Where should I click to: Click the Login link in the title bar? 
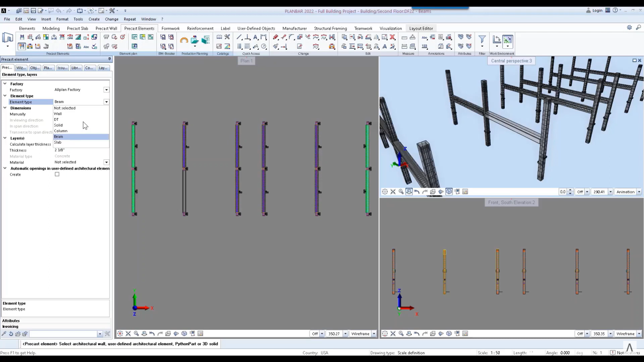598,10
